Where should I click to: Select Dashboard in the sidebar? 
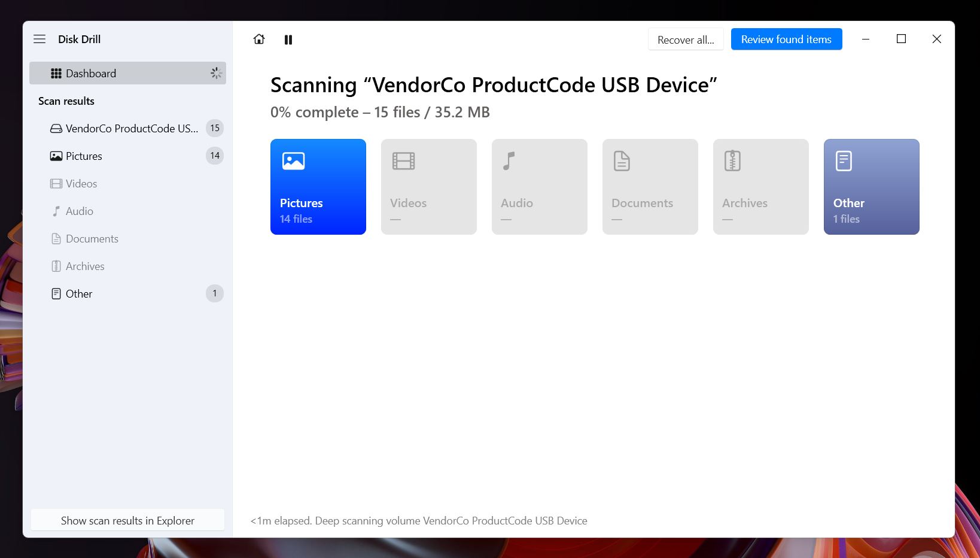[x=127, y=73]
